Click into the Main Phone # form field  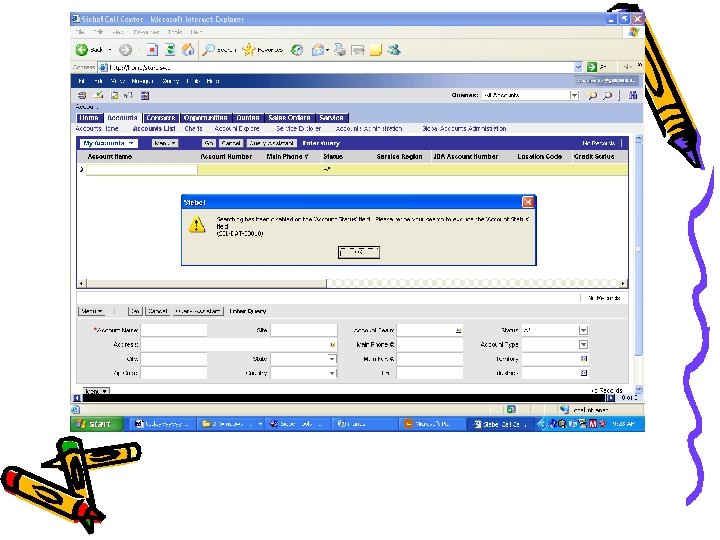click(x=429, y=344)
